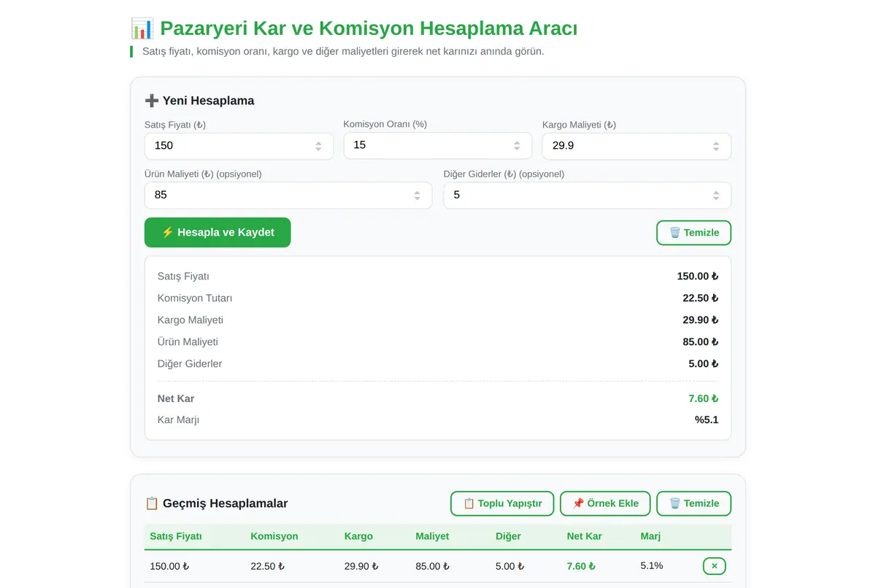This screenshot has width=876, height=588.
Task: Use the Ürün Maliyeti spinner arrows
Action: pyautogui.click(x=417, y=196)
